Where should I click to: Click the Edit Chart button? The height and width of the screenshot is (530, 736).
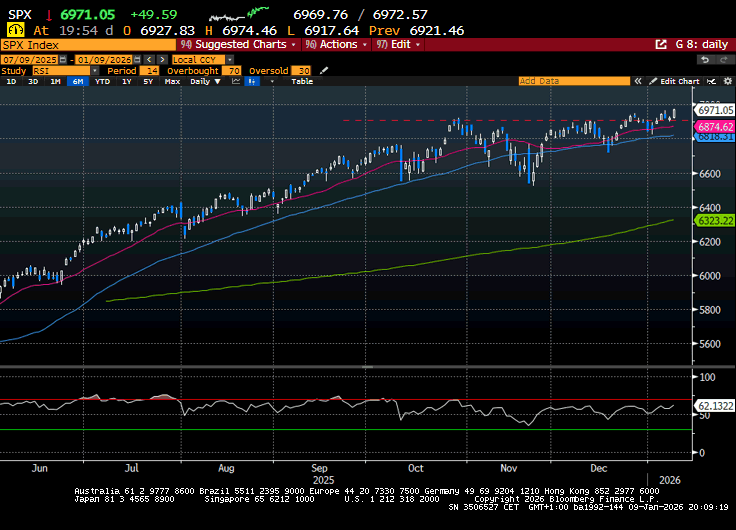pos(677,81)
